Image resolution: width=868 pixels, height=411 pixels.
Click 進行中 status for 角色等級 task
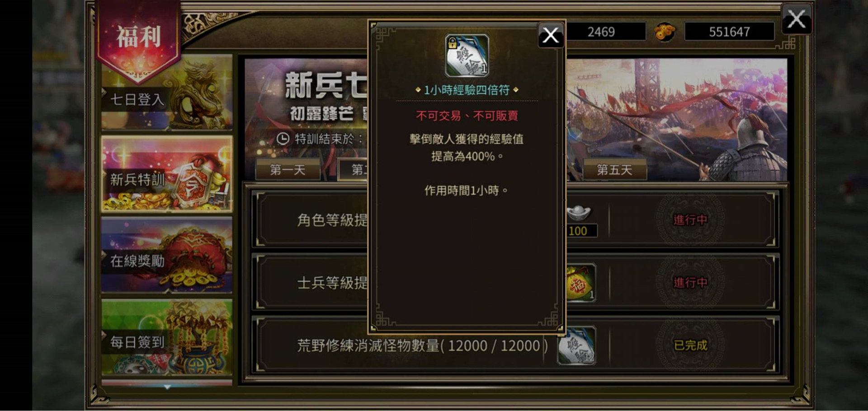pyautogui.click(x=690, y=220)
